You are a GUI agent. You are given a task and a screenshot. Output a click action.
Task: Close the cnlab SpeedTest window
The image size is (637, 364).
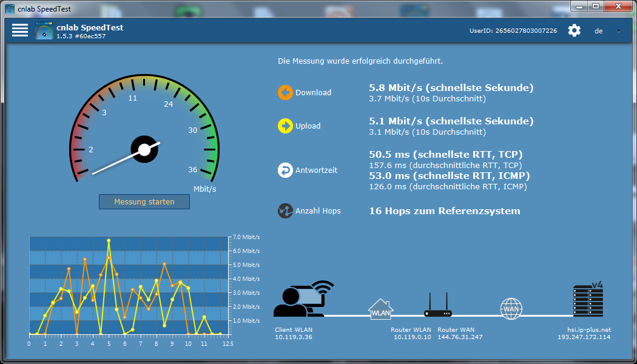coord(619,6)
